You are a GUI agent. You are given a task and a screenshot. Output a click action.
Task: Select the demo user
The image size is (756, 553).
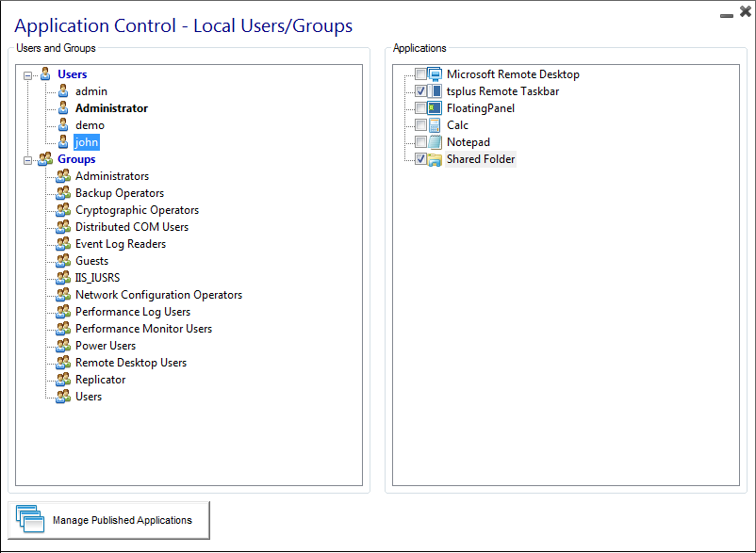click(90, 125)
